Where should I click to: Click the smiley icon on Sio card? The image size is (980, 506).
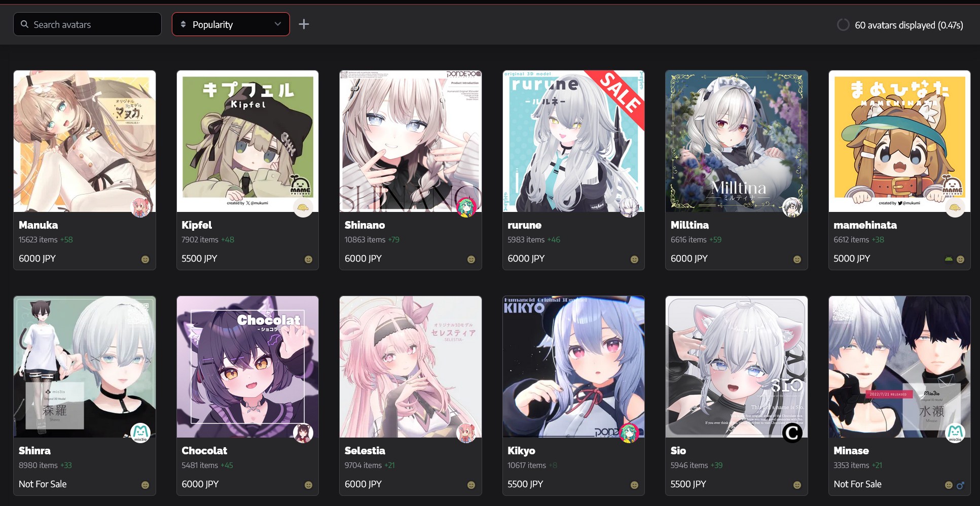coord(797,485)
